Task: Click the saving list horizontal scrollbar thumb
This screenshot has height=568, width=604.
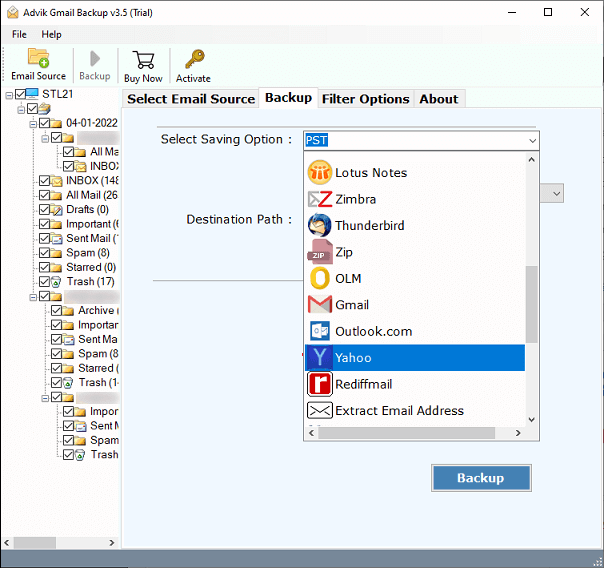Action: (x=407, y=433)
